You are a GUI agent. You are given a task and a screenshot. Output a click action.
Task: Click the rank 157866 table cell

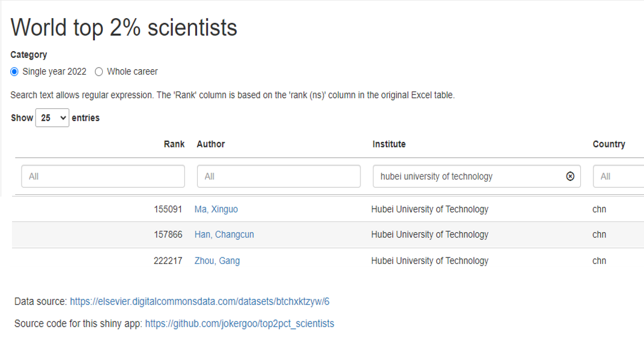point(168,235)
